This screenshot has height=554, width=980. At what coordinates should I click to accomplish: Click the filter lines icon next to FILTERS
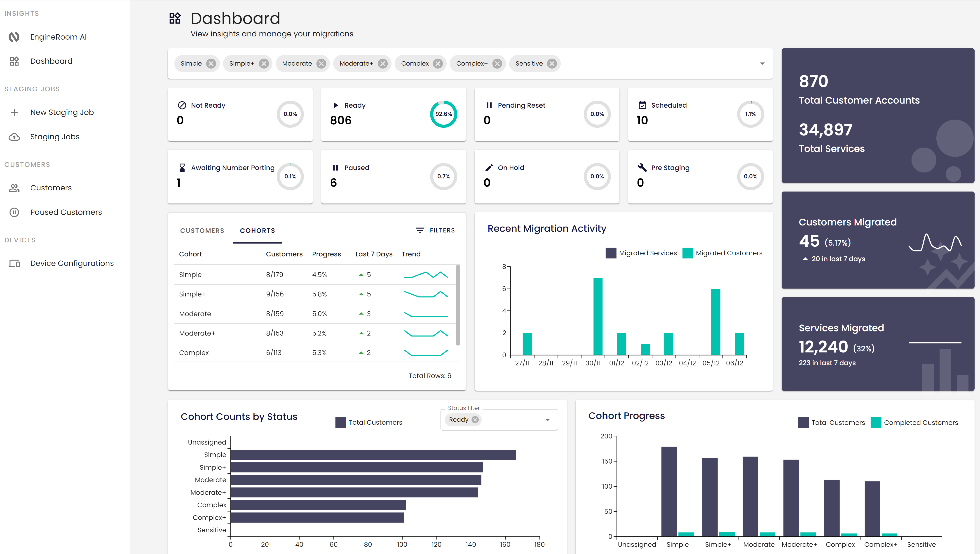pos(420,230)
